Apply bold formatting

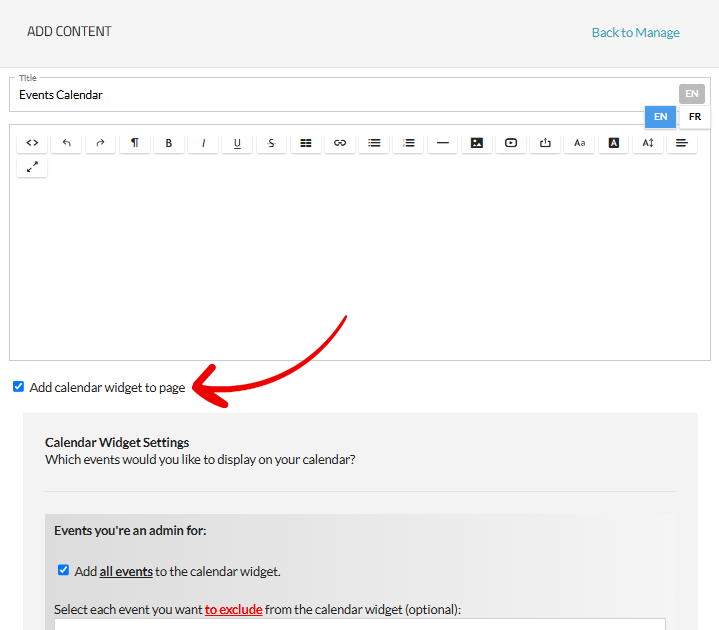pyautogui.click(x=168, y=143)
